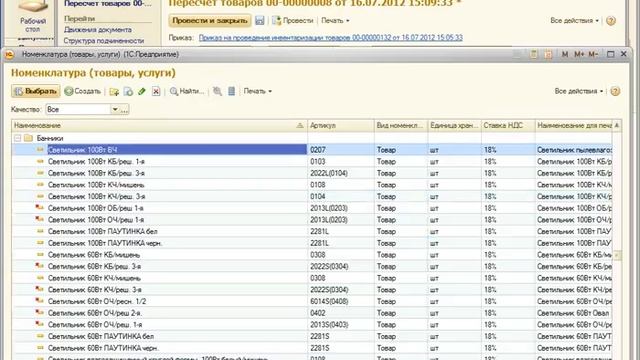The image size is (640, 360).
Task: Click the article cell 6014S(0408)
Action: (x=341, y=301)
